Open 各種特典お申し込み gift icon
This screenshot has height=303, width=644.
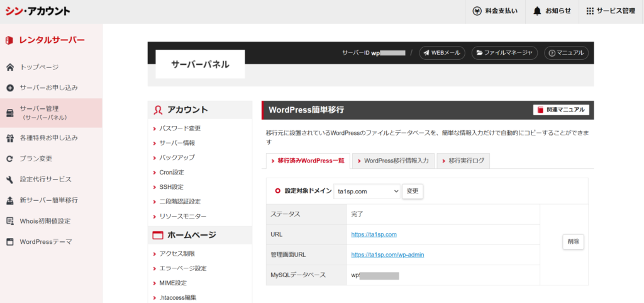(10, 138)
